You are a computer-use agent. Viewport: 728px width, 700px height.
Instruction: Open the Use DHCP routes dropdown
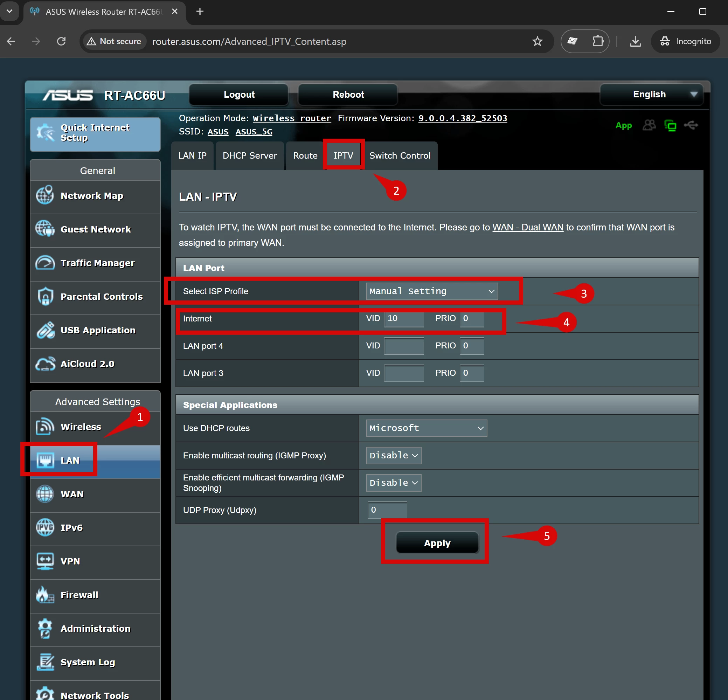pyautogui.click(x=426, y=428)
